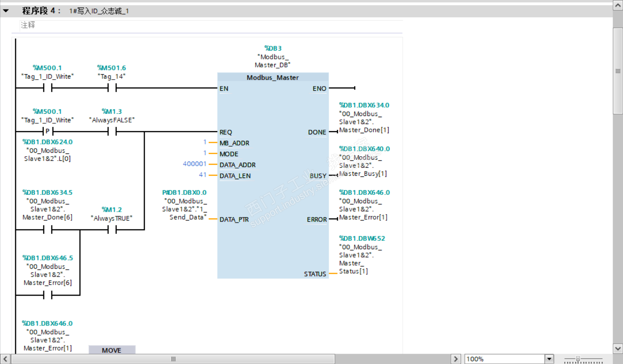Click the %DB1.DBW652 STATUS output address
This screenshot has width=623, height=364.
tap(362, 238)
